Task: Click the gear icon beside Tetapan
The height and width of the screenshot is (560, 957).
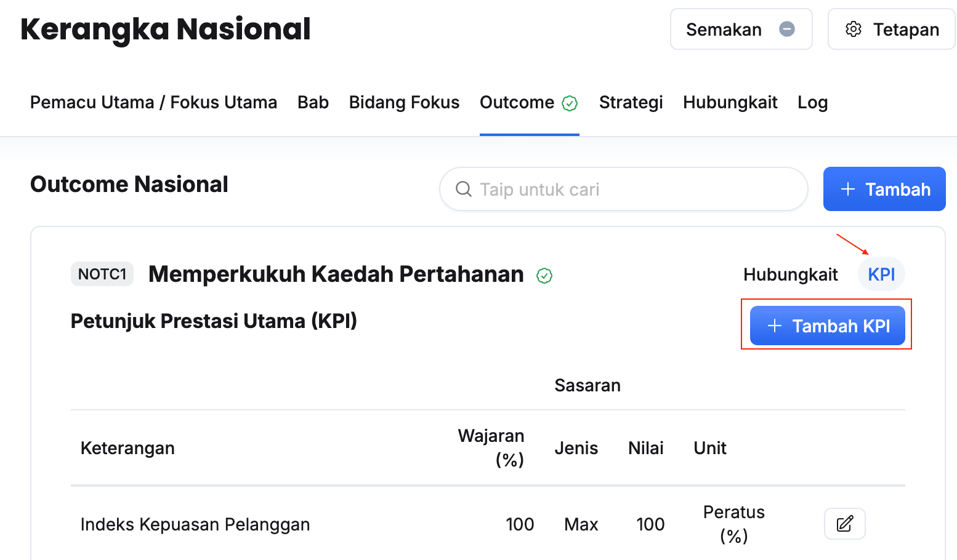Action: tap(853, 29)
